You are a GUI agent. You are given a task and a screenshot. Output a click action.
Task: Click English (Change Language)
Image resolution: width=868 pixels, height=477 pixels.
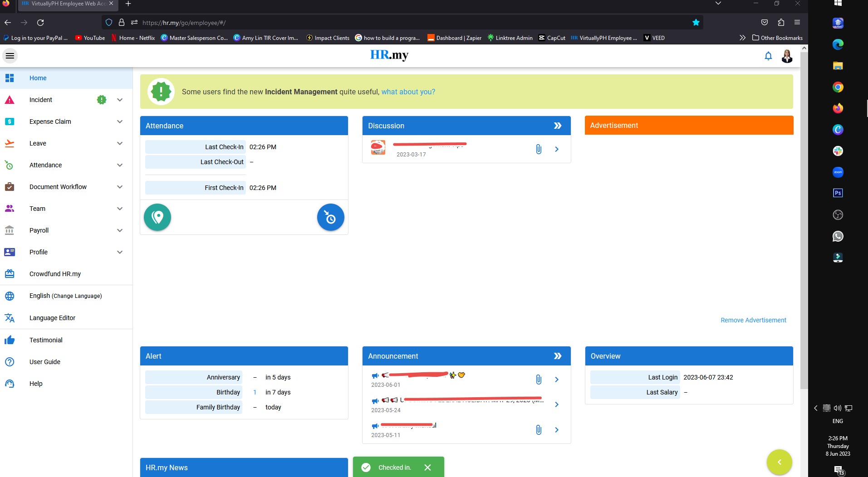66,296
